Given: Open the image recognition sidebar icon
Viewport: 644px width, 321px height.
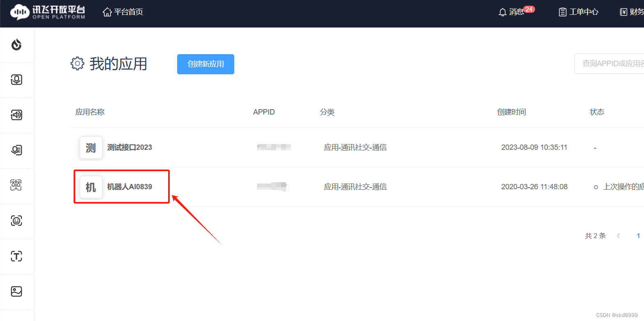Looking at the screenshot, I should click(x=16, y=291).
